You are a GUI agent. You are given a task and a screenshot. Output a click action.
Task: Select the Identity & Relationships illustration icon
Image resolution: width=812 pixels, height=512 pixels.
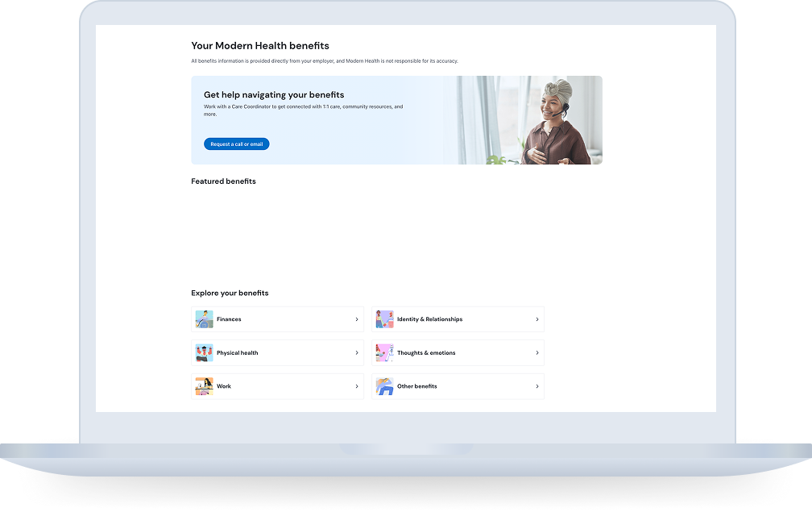[384, 319]
